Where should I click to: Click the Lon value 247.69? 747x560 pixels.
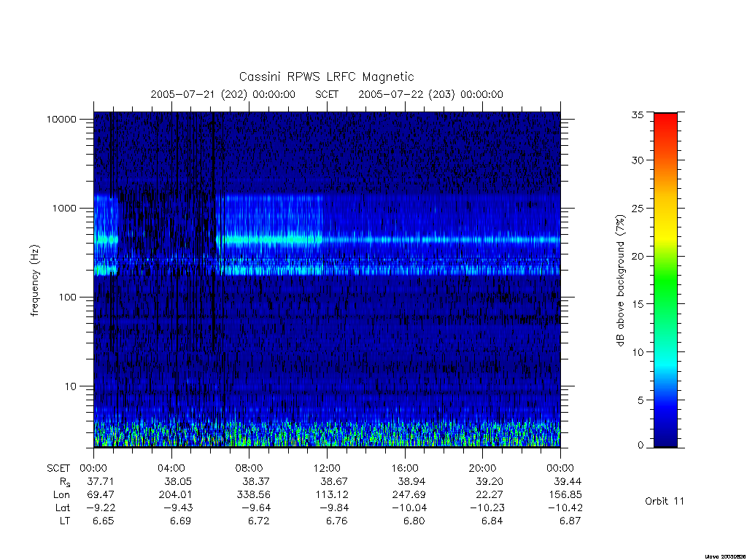409,495
